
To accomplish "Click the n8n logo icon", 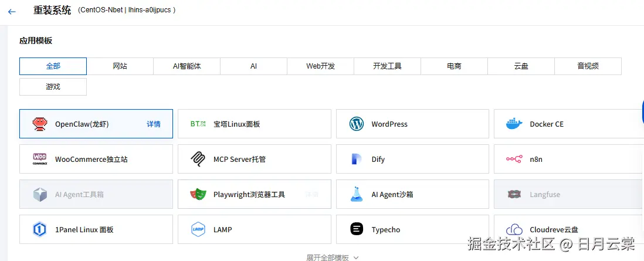I will tap(514, 159).
